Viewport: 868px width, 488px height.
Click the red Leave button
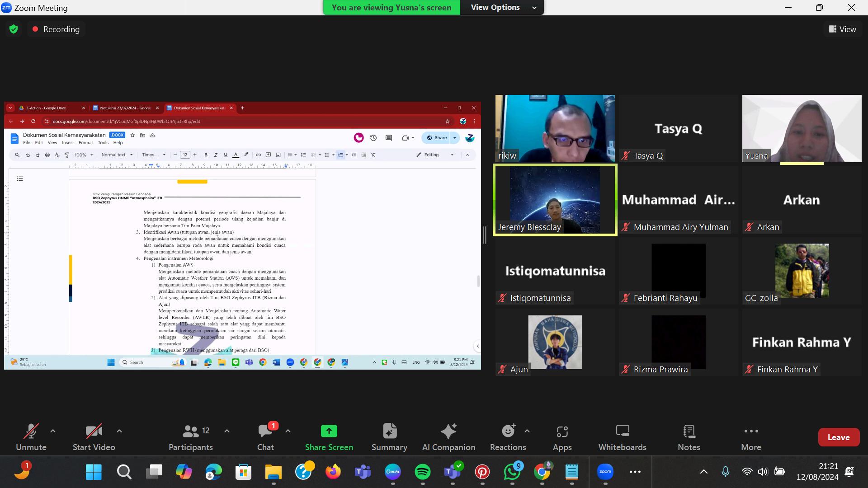tap(838, 437)
